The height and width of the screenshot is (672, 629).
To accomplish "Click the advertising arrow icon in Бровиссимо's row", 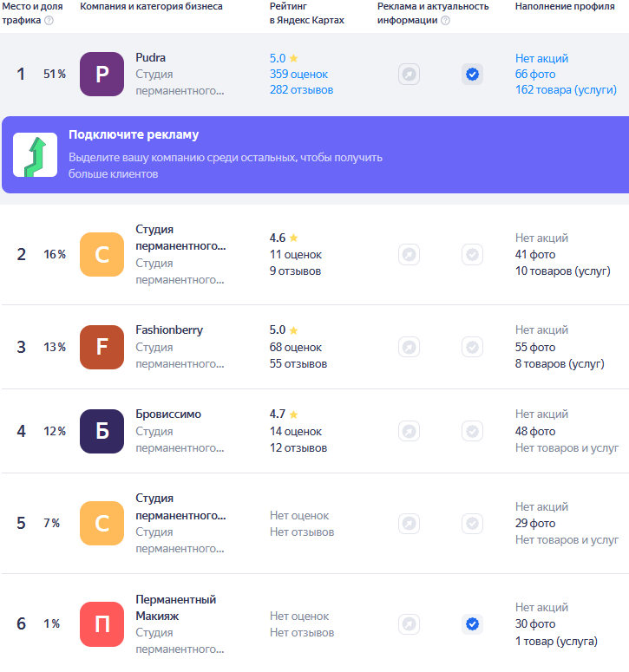I will point(410,431).
